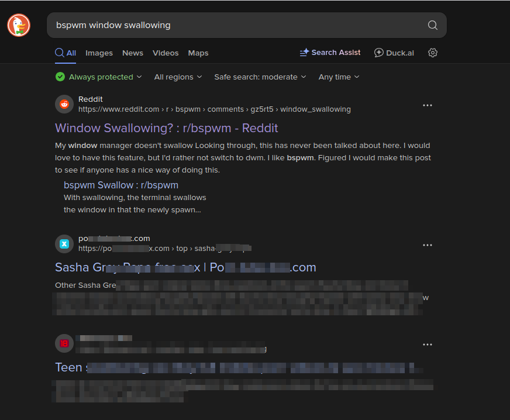This screenshot has width=510, height=420.
Task: Click the green protected checkmark icon
Action: [60, 77]
